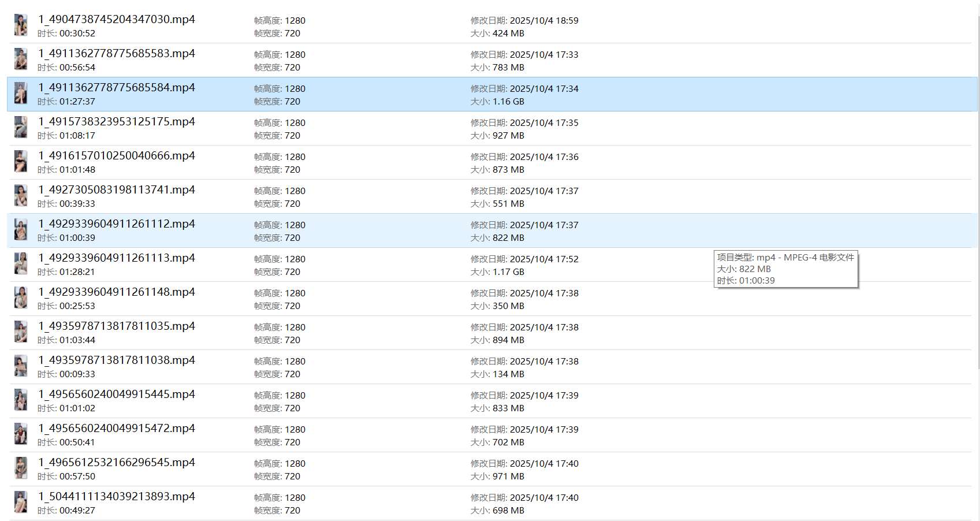The height and width of the screenshot is (521, 980).
Task: Click the thumbnail icon of the 873 MB video
Action: click(x=21, y=162)
